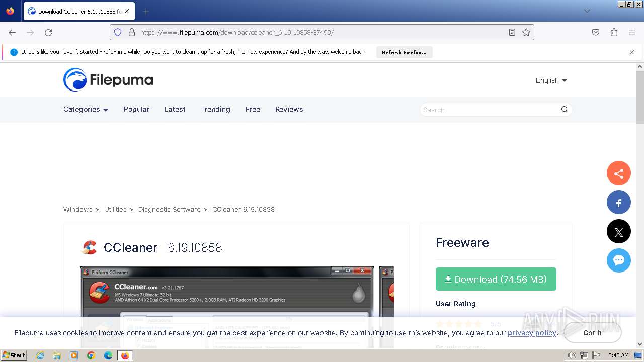Save page to Pocket icon
This screenshot has height=362, width=644.
[596, 32]
